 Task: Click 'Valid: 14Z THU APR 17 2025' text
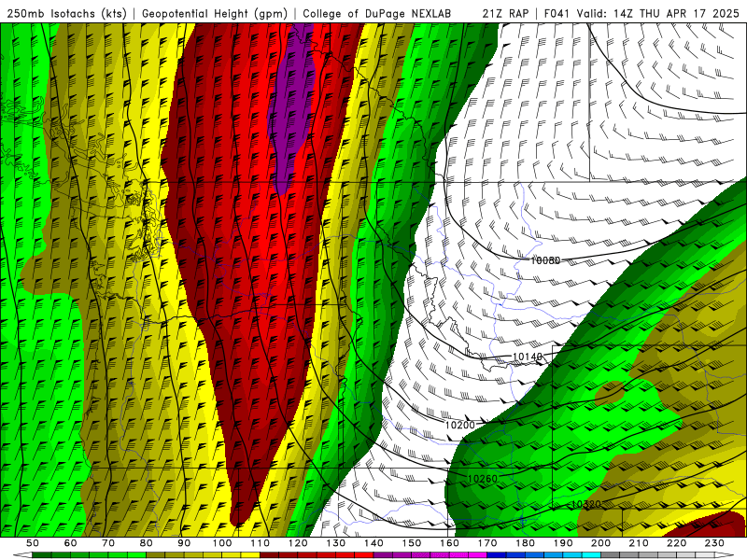[x=658, y=13]
